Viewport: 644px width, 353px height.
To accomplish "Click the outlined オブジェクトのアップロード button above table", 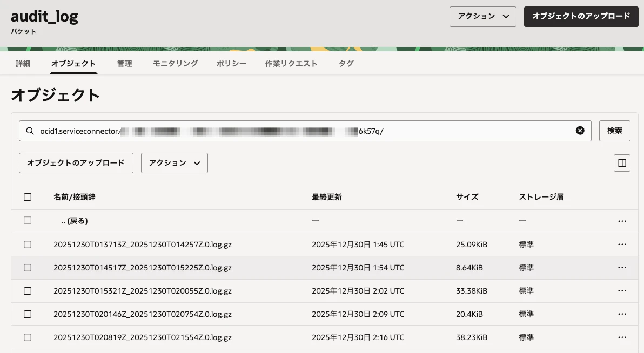I will click(x=76, y=163).
